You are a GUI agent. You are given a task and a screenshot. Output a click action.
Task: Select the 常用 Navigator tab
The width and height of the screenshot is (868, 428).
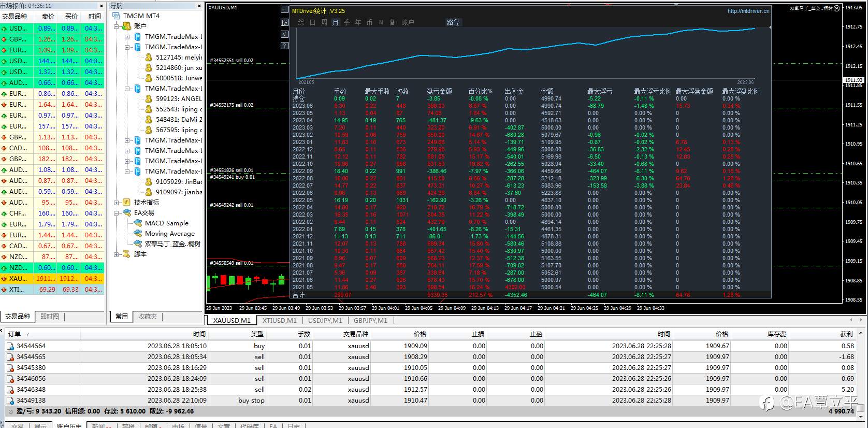point(122,316)
